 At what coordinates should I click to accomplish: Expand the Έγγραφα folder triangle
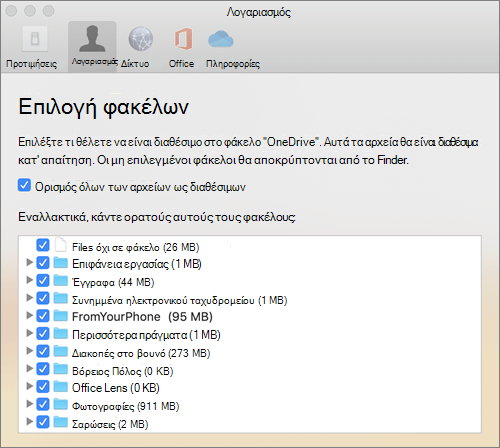[x=29, y=280]
